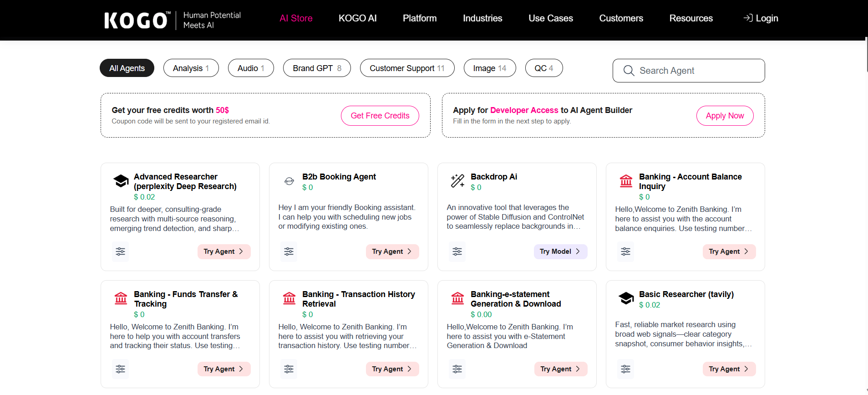Open the Platform menu
The width and height of the screenshot is (868, 395).
[x=420, y=18]
